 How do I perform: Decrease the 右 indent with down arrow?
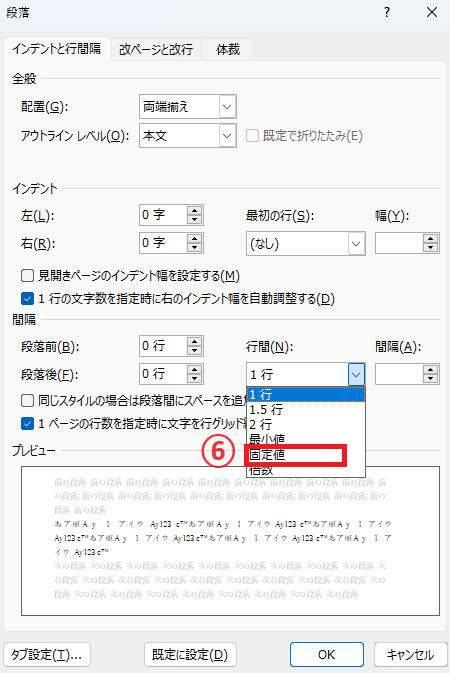tap(195, 248)
